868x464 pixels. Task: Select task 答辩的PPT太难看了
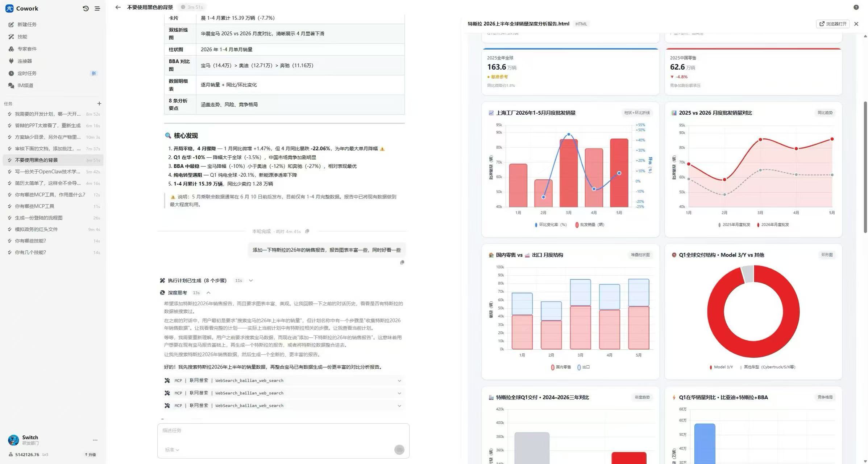tap(53, 126)
